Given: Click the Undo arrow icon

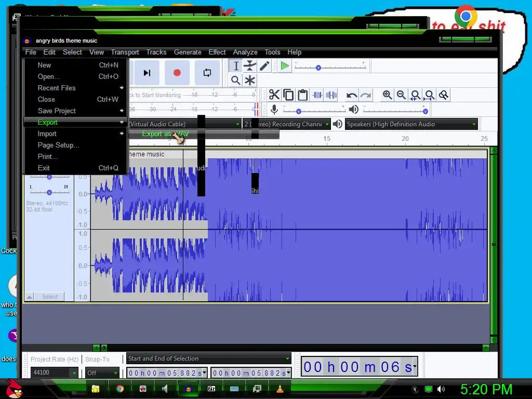Looking at the screenshot, I should (x=352, y=95).
